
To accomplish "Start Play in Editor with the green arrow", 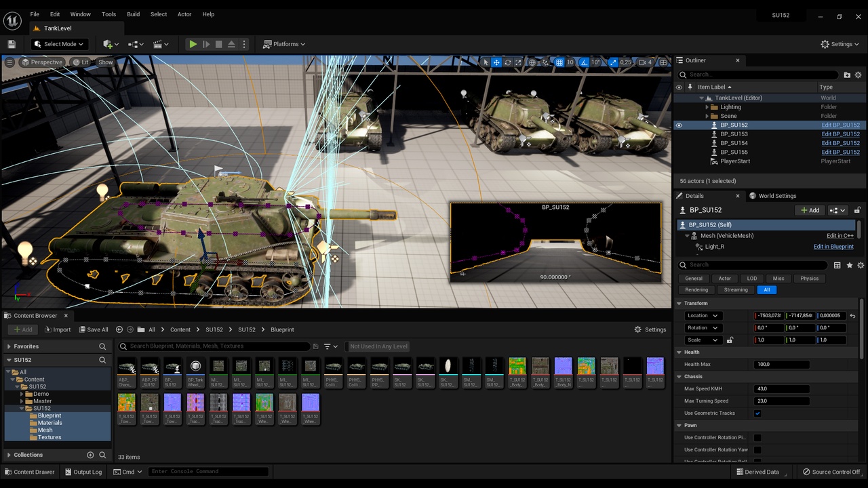I will click(x=193, y=44).
